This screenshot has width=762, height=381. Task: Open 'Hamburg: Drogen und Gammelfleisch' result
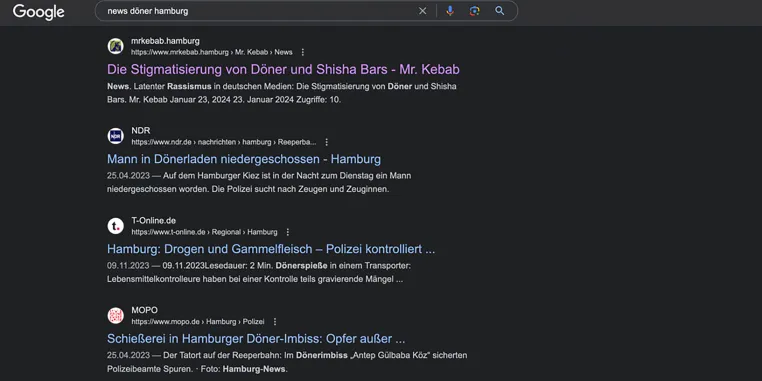tap(271, 249)
